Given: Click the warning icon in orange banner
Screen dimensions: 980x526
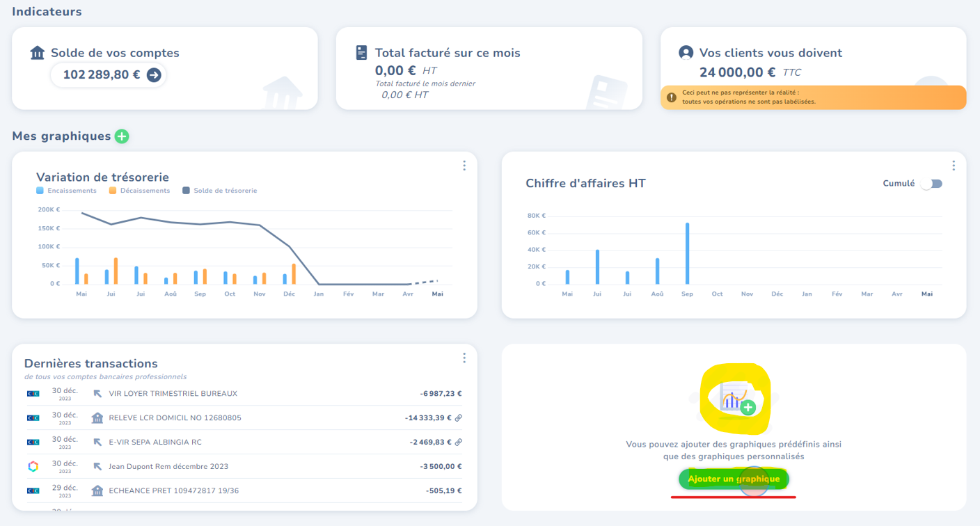Looking at the screenshot, I should point(671,97).
